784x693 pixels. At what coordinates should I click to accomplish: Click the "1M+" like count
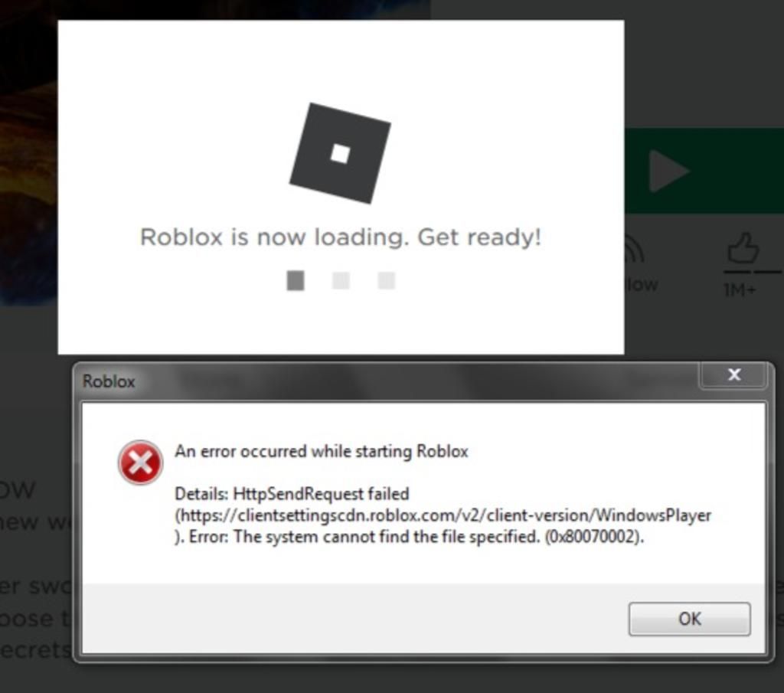click(740, 290)
